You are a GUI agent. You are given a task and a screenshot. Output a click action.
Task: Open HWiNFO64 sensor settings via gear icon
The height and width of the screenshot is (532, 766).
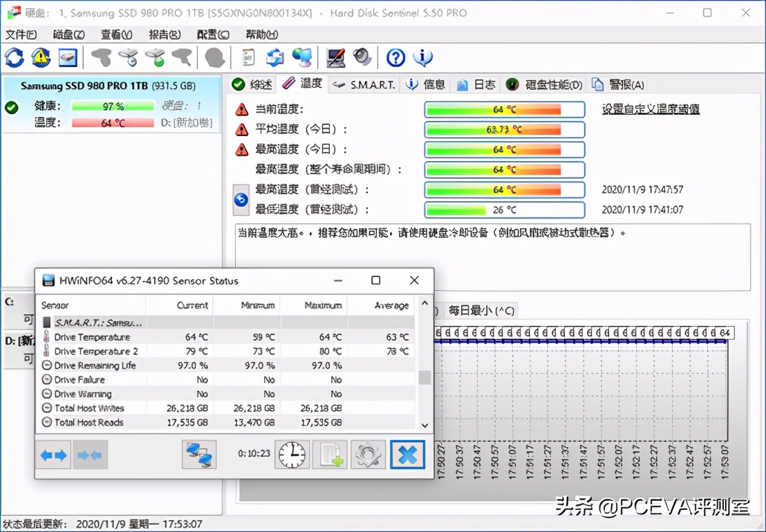coord(368,454)
